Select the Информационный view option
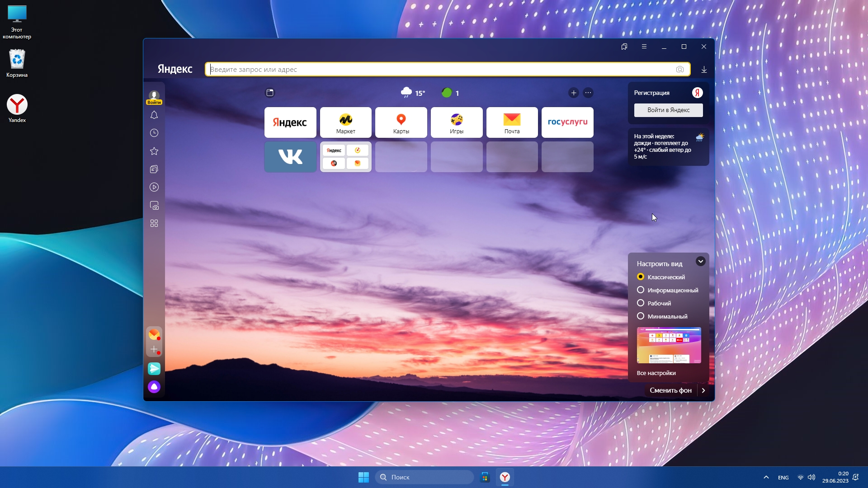868x488 pixels. (641, 290)
